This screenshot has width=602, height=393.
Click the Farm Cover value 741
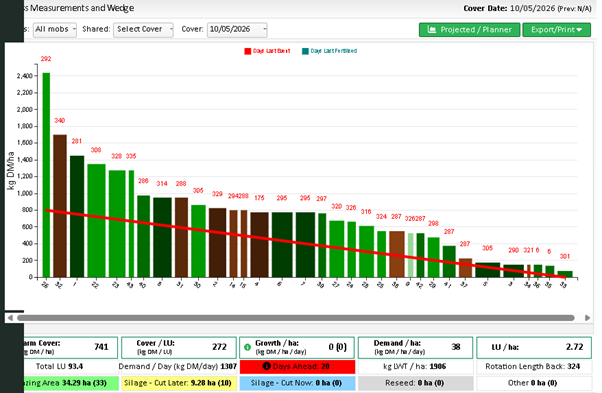point(101,347)
